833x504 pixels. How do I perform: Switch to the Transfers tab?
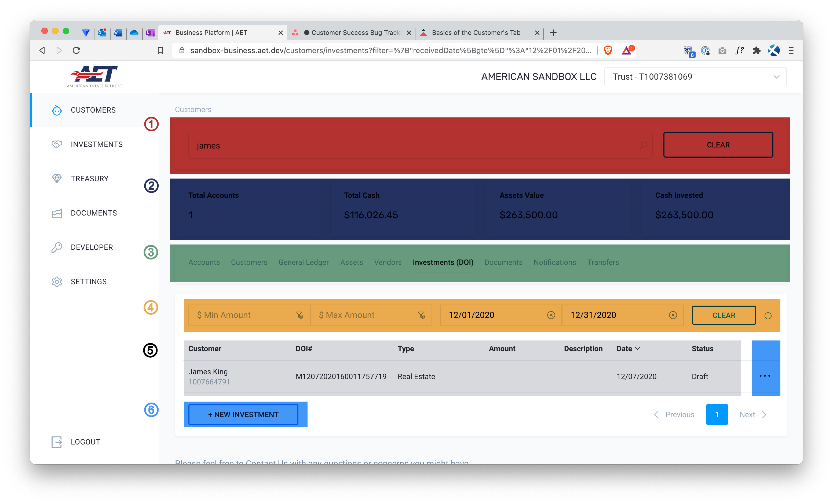(603, 262)
